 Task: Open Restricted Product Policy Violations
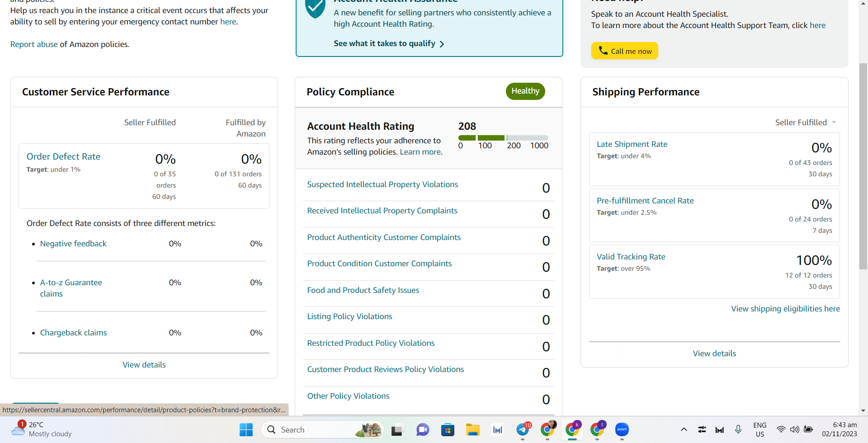(371, 343)
